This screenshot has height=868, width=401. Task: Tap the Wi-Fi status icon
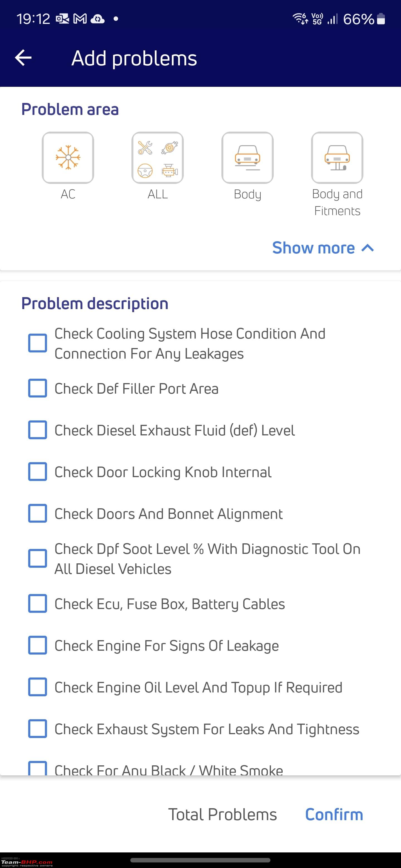300,19
